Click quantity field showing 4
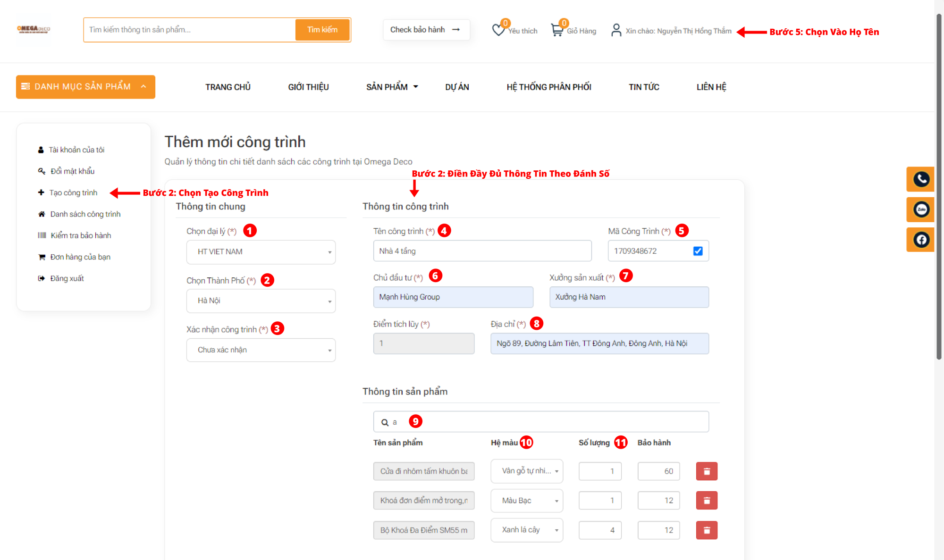Screen dimensions: 944x560 pos(600,530)
